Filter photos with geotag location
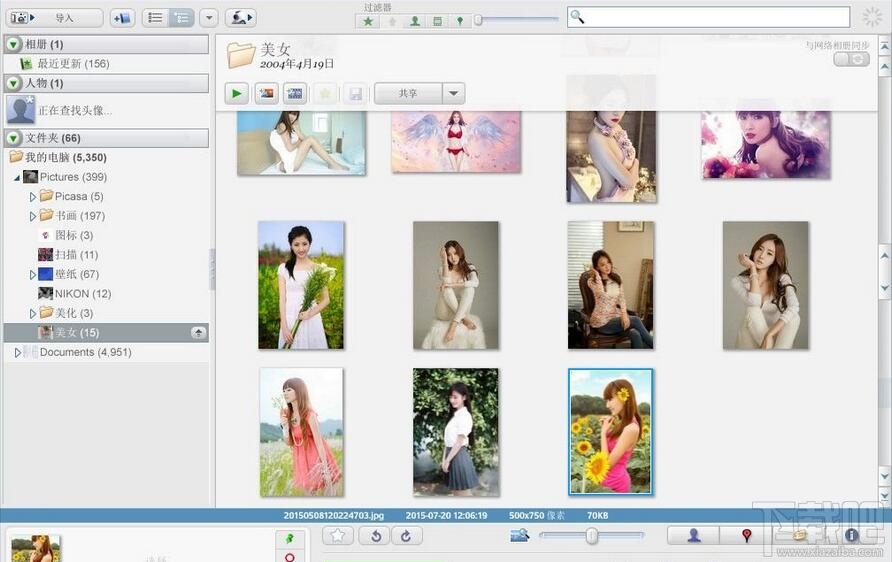 point(459,20)
